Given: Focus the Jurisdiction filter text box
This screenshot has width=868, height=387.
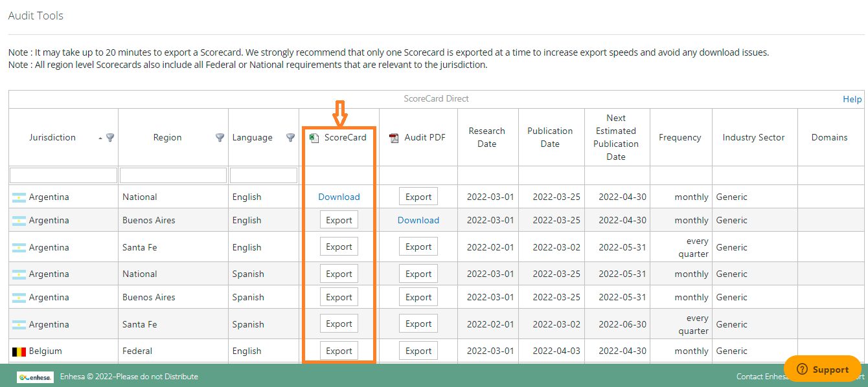Looking at the screenshot, I should coord(63,175).
